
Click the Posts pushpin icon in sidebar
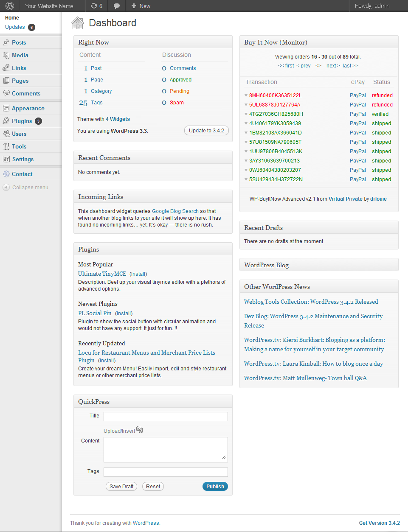[6, 42]
